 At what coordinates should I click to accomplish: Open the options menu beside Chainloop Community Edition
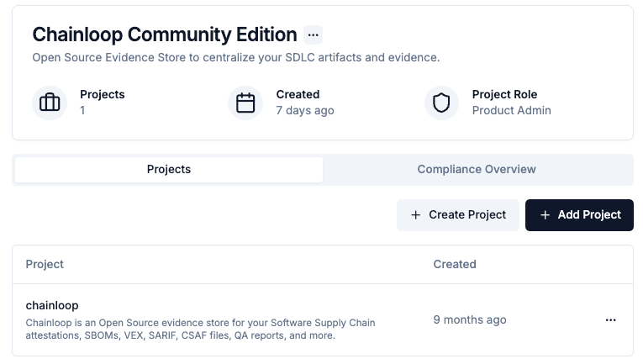coord(313,34)
